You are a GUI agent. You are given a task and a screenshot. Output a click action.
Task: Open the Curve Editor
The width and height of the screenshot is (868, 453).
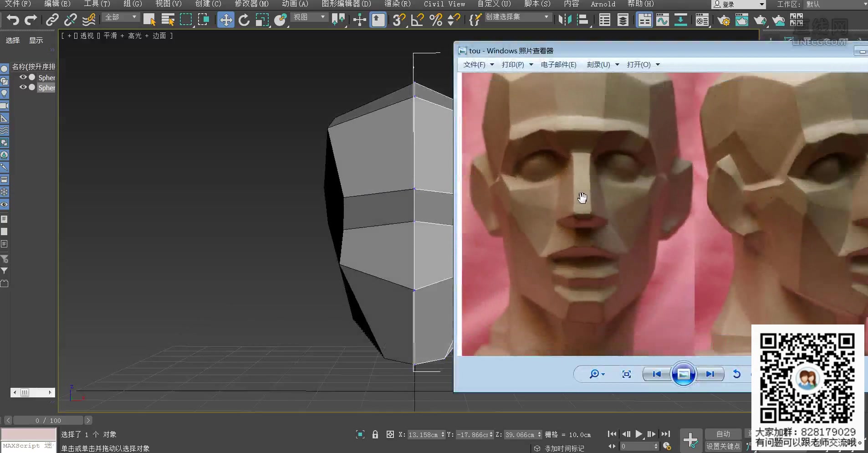(663, 20)
